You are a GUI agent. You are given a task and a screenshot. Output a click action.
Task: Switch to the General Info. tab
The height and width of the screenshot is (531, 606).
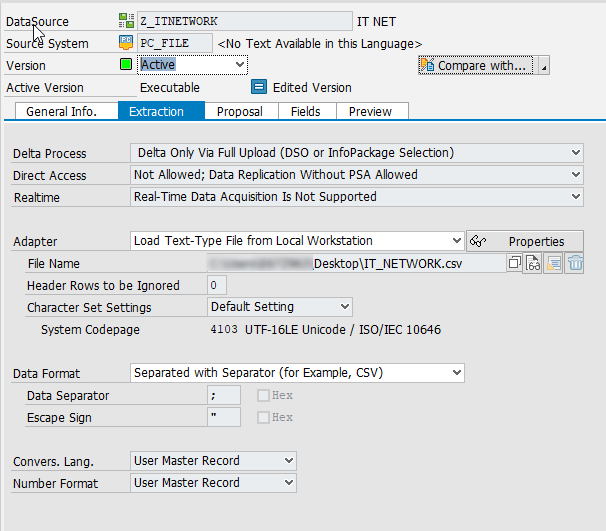tap(66, 111)
